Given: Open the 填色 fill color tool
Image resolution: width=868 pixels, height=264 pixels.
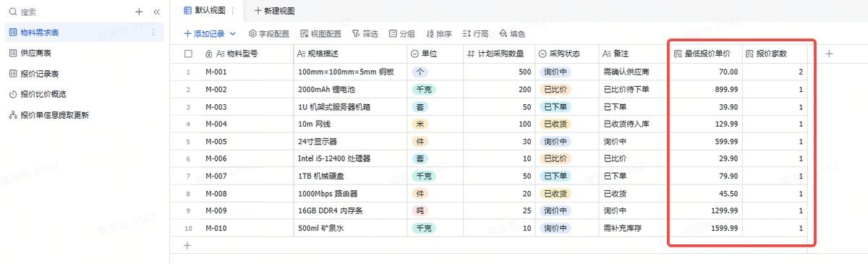Looking at the screenshot, I should point(512,33).
